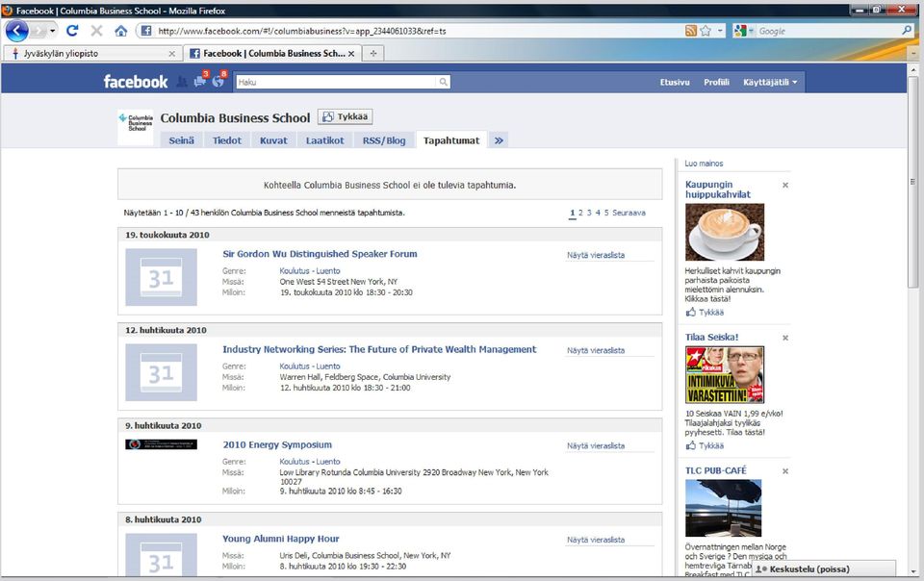The image size is (924, 581).
Task: Click the RSS feed icon in address bar
Action: [691, 31]
